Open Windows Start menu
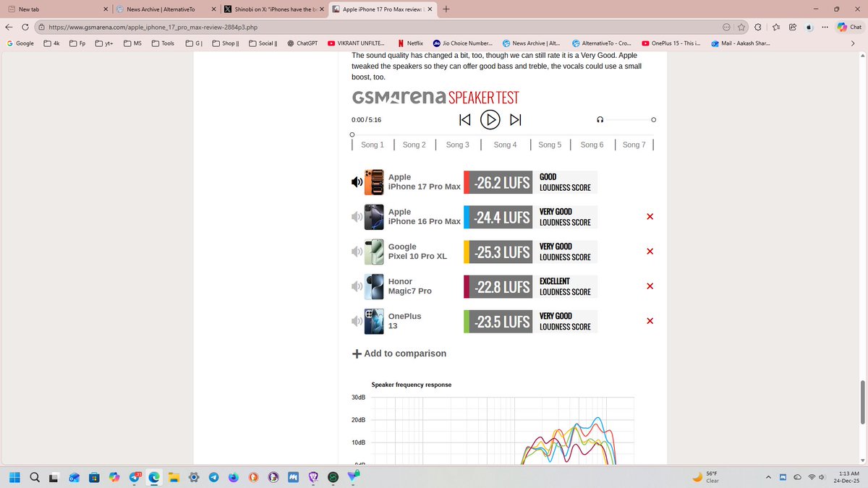 14,477
